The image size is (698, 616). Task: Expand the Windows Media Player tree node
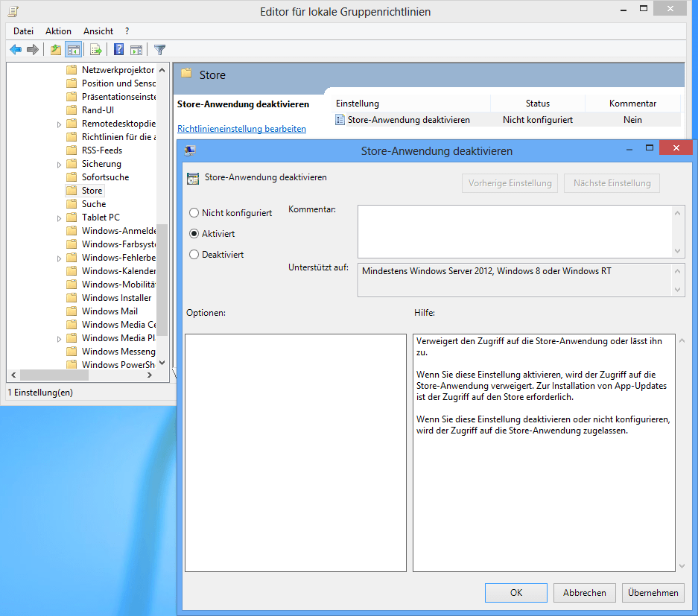[59, 339]
